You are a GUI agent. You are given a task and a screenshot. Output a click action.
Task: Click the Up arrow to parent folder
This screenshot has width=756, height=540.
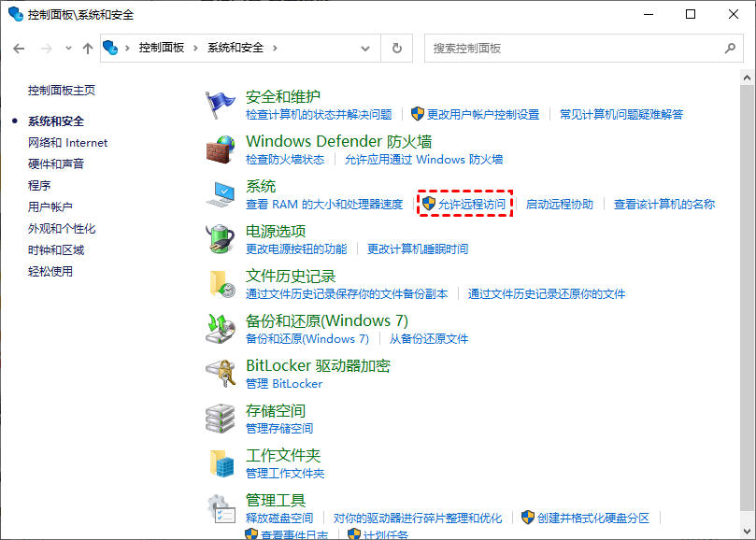tap(87, 49)
